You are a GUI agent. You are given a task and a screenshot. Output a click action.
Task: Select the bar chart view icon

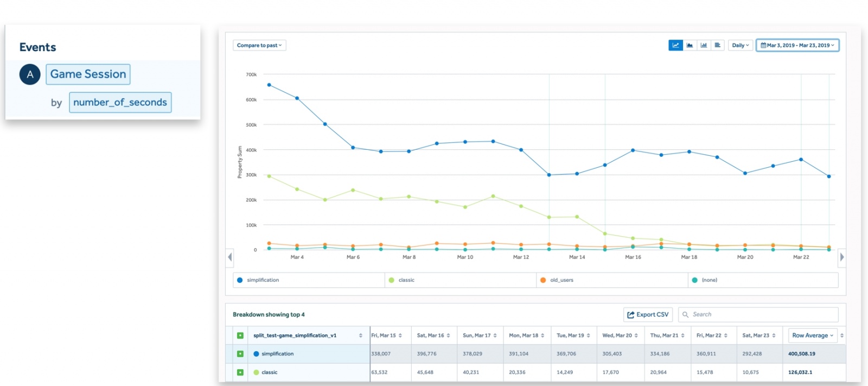[704, 46]
